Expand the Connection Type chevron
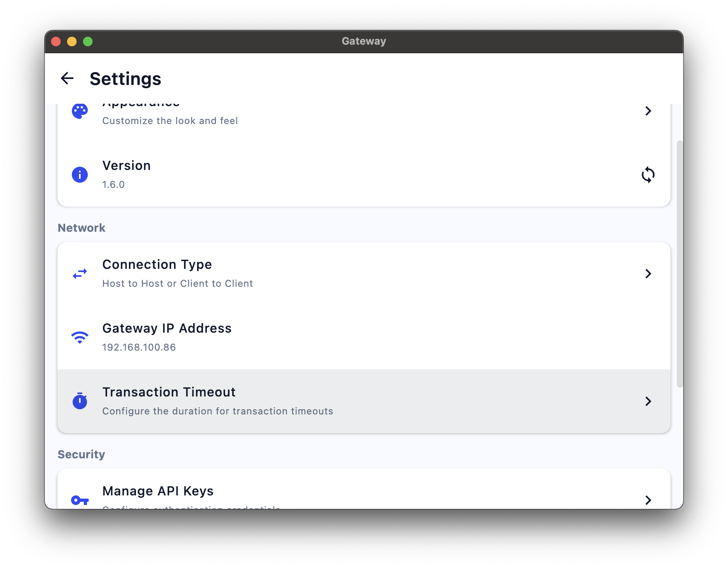Viewport: 728px width, 568px height. 648,274
